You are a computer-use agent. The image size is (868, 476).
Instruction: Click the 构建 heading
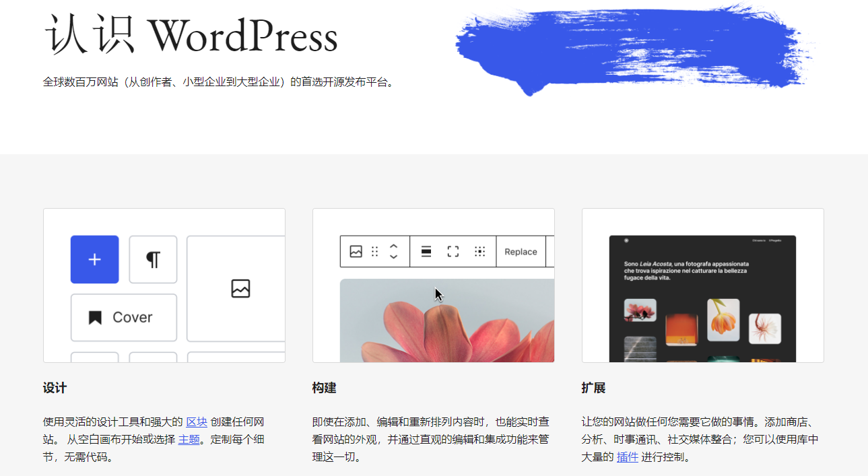(x=324, y=388)
